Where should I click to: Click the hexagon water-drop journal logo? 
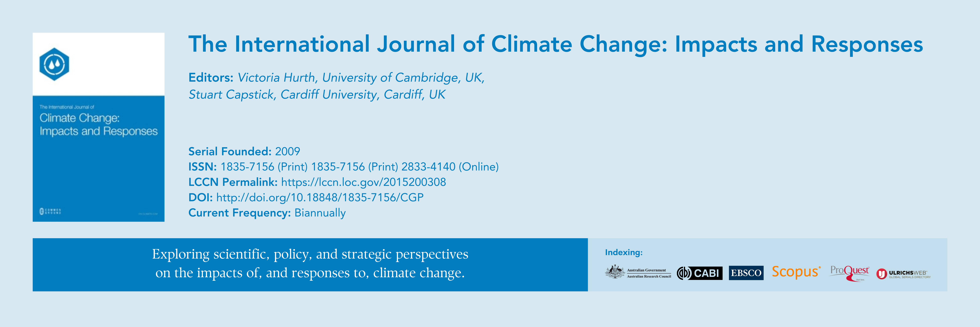point(54,64)
